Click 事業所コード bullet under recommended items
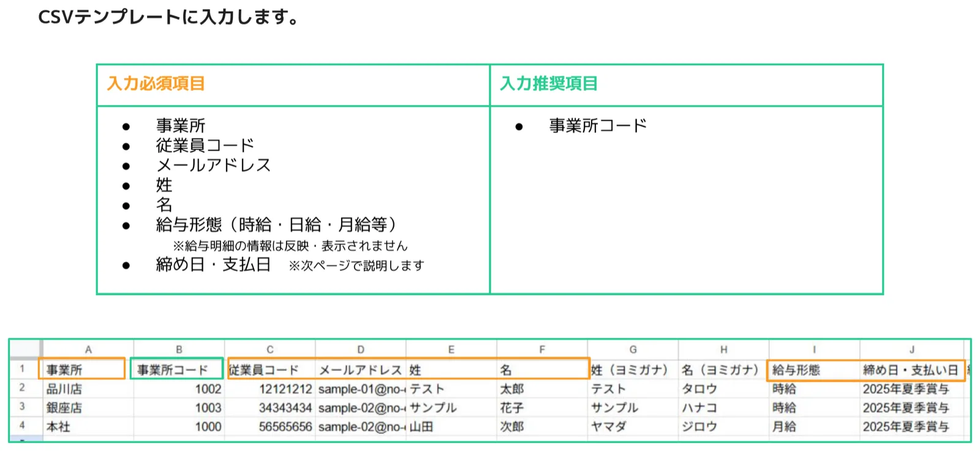The width and height of the screenshot is (980, 451). pos(598,125)
